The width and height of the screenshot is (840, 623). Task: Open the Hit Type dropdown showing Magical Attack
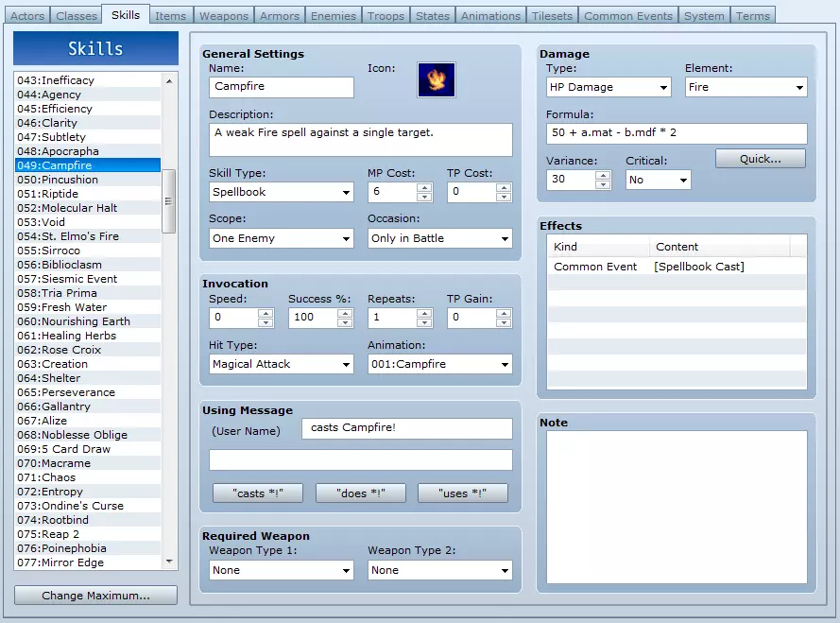282,364
